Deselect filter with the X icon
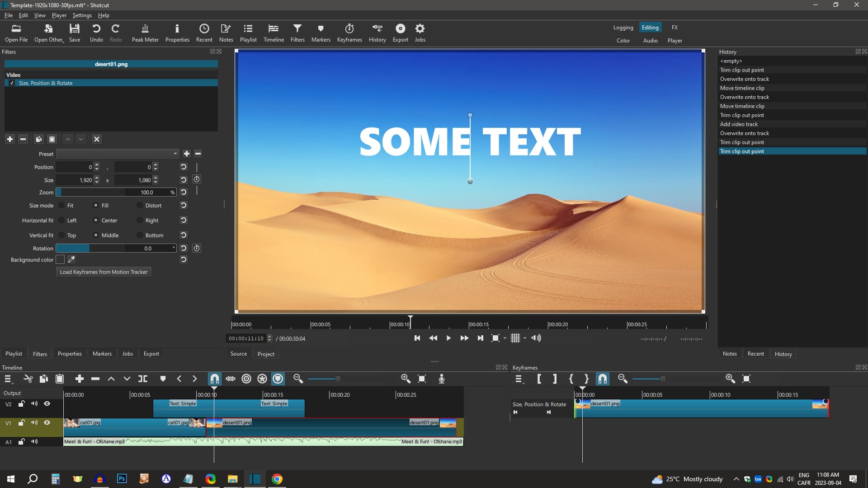868x488 pixels. tap(96, 139)
